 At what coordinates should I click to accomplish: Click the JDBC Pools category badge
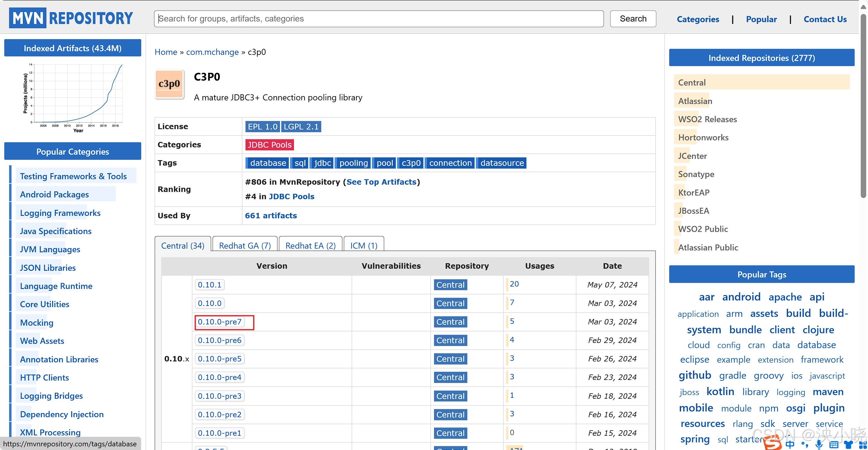tap(269, 145)
